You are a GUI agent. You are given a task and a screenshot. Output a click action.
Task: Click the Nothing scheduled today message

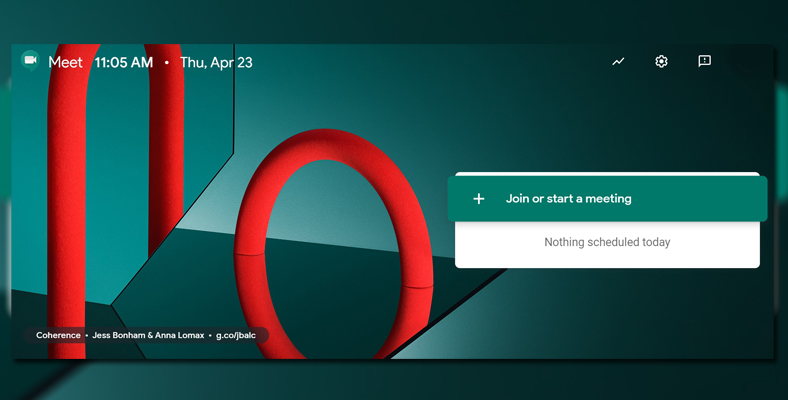click(607, 242)
